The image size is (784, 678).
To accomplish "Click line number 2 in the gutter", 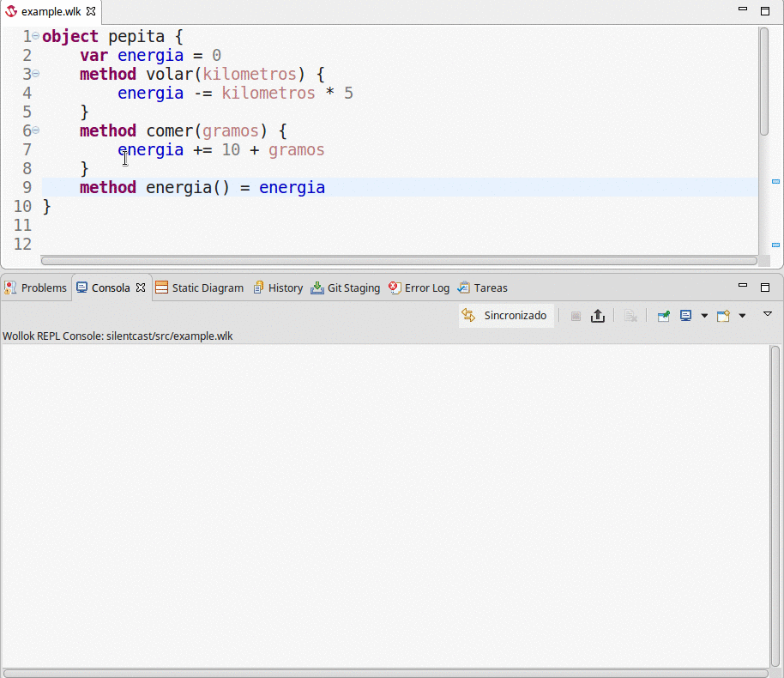I will (x=27, y=56).
